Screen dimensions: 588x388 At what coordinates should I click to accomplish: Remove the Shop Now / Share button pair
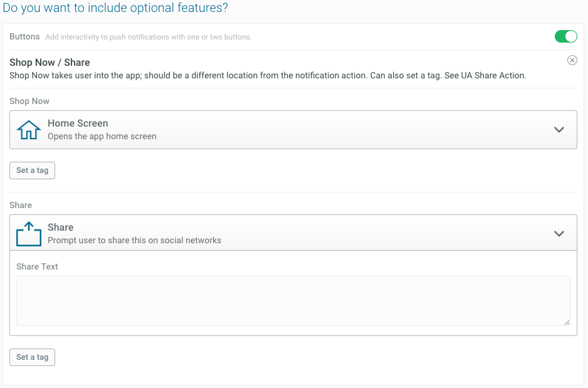pos(572,60)
